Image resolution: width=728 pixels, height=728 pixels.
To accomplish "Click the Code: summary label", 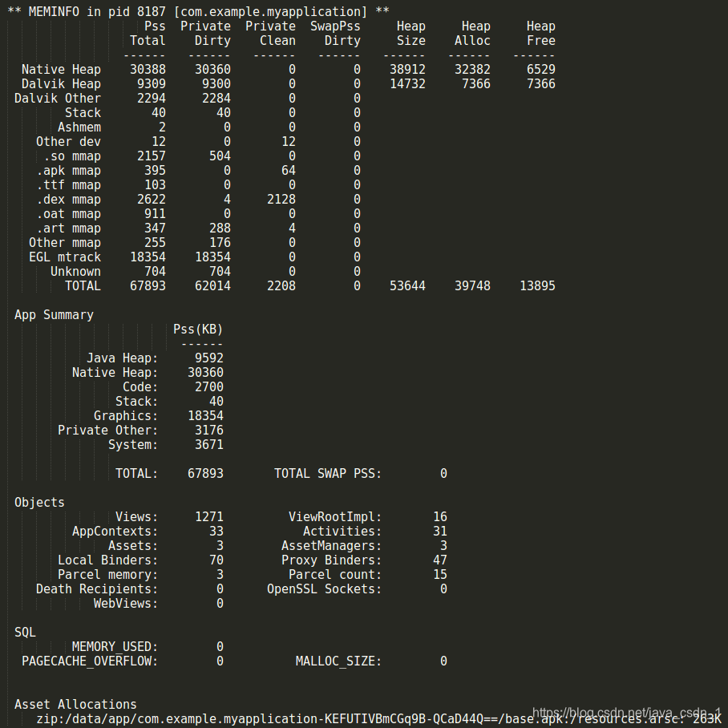I will click(x=140, y=386).
